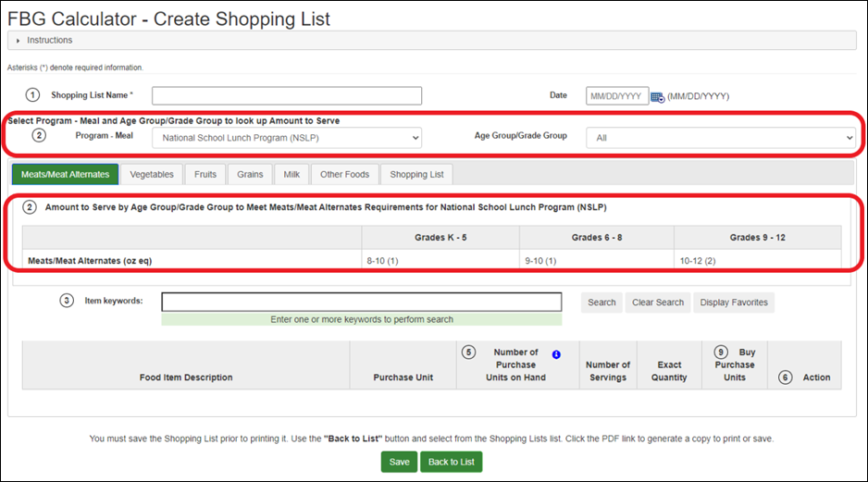
Task: Switch to the Milk tab
Action: pos(291,174)
